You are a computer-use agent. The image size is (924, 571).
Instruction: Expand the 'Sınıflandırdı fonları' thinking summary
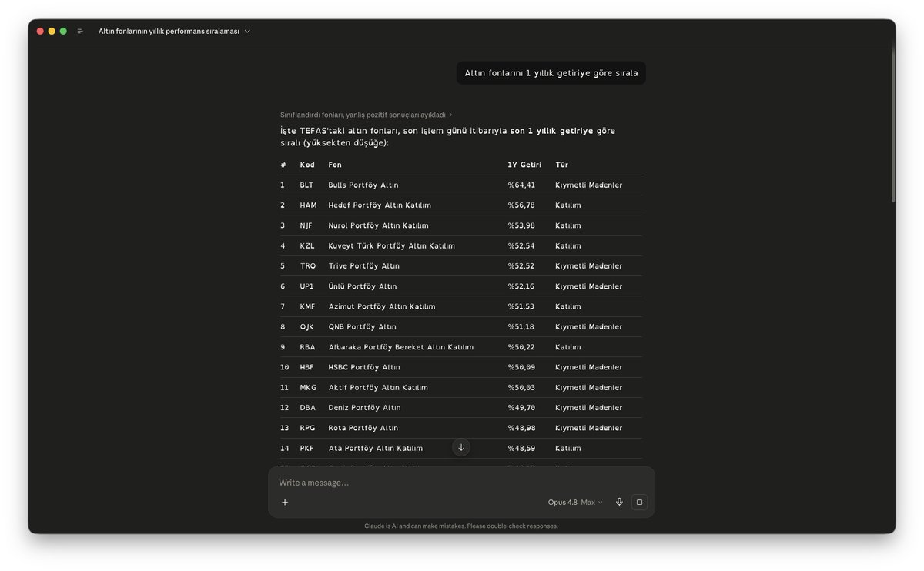367,115
